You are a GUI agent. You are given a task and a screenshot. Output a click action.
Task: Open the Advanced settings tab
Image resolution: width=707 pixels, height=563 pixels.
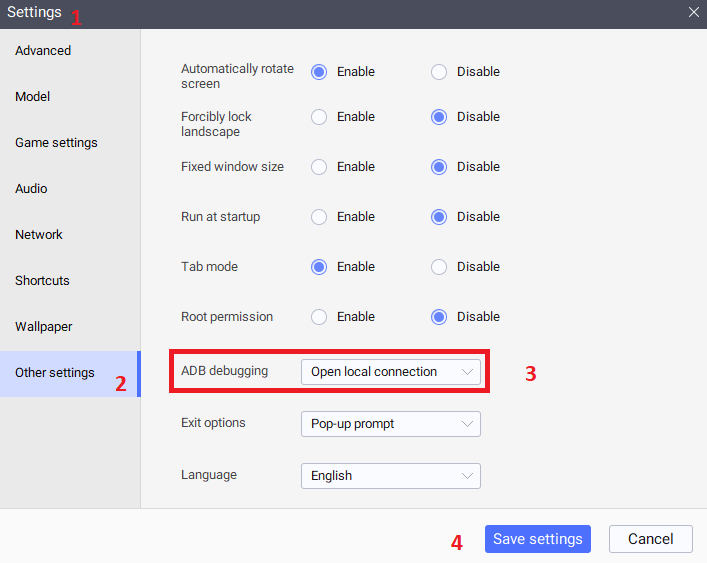pyautogui.click(x=43, y=51)
